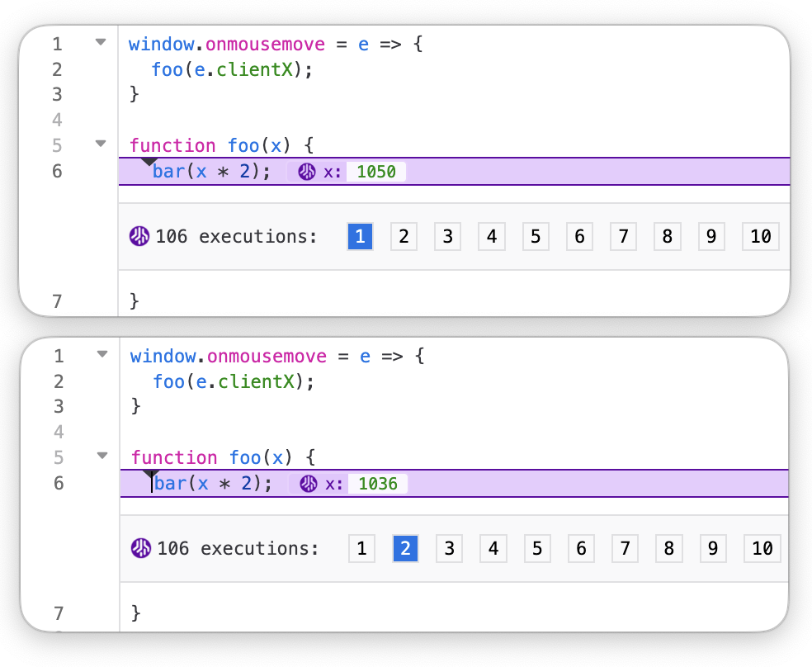Viewport: 812px width, 667px height.
Task: Click the x value 1050
Action: (x=376, y=172)
